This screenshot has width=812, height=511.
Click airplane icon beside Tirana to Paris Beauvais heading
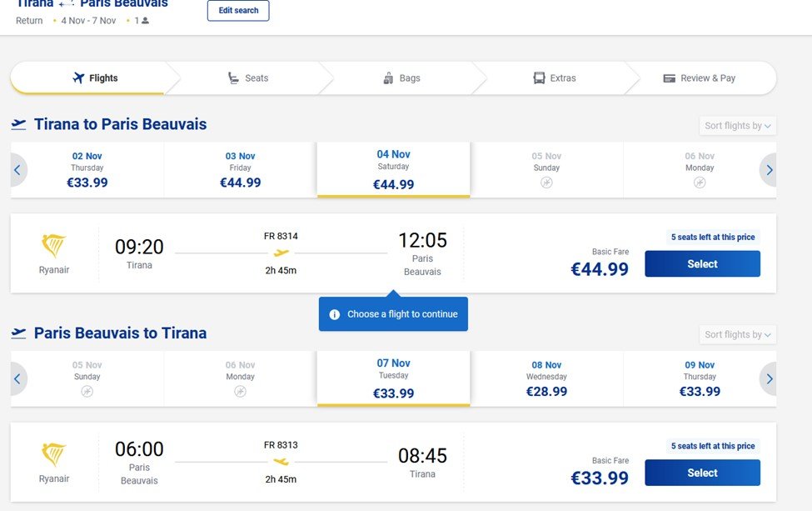(x=18, y=124)
